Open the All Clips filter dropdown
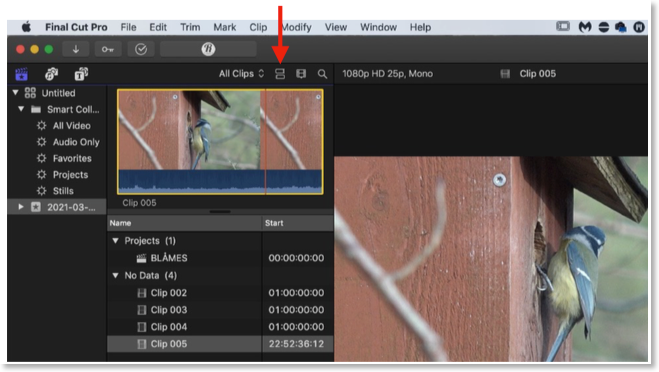The height and width of the screenshot is (372, 659). tap(241, 74)
